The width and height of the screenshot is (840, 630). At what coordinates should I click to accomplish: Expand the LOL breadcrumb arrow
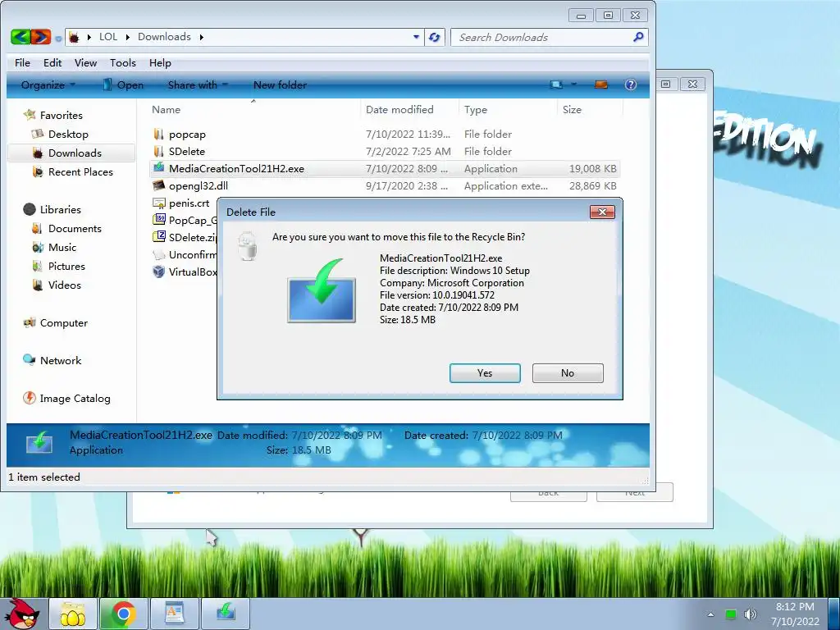coord(128,37)
